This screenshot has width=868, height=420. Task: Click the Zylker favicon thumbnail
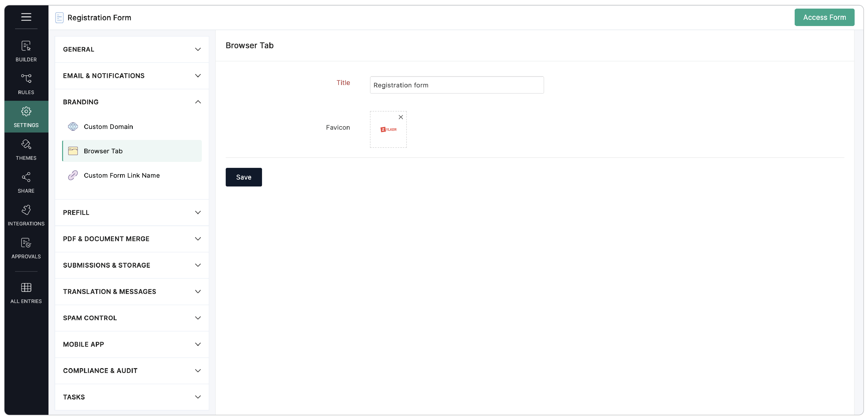[388, 130]
